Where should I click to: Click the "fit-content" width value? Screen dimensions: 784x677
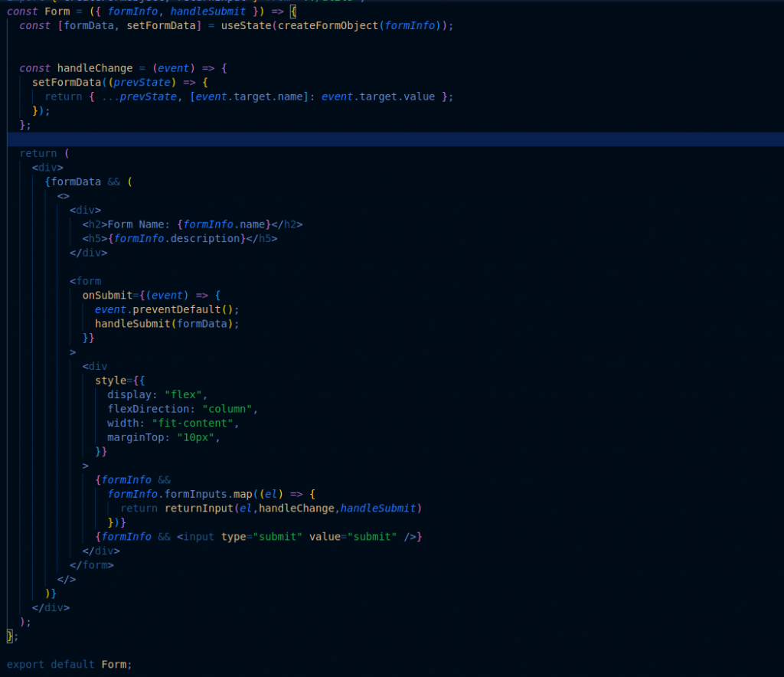(x=192, y=423)
